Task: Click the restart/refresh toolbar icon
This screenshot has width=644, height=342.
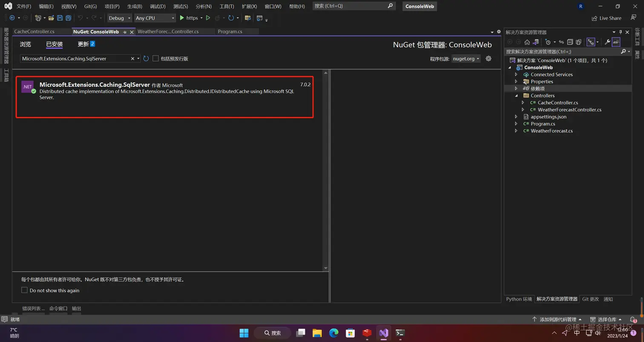Action: tap(231, 18)
